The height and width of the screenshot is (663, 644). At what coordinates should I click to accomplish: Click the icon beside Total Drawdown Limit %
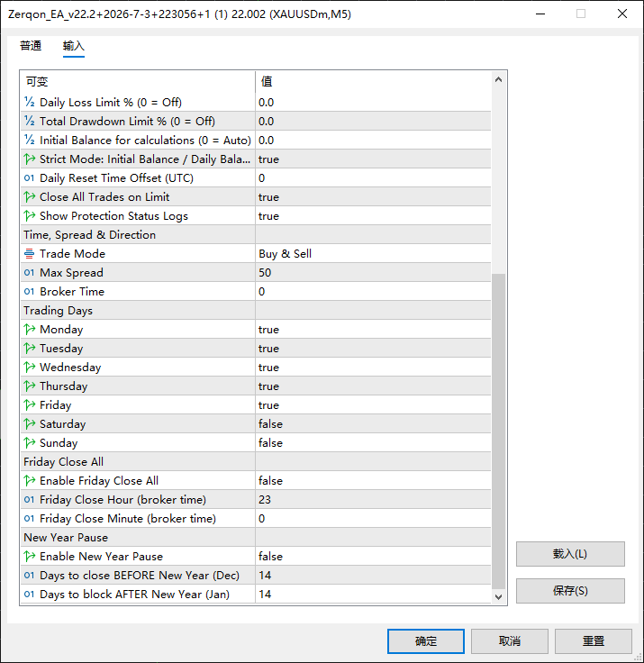29,122
